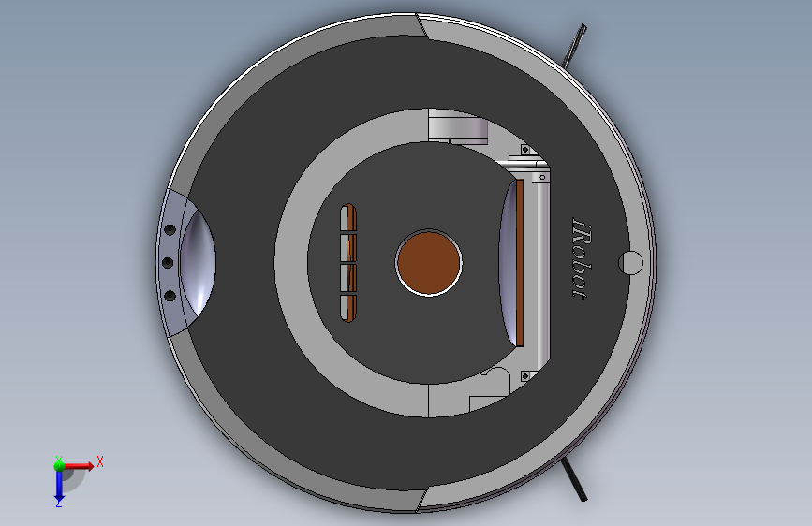The width and height of the screenshot is (812, 526).
Task: Select the side brush bristle at lower right
Action: [575, 480]
